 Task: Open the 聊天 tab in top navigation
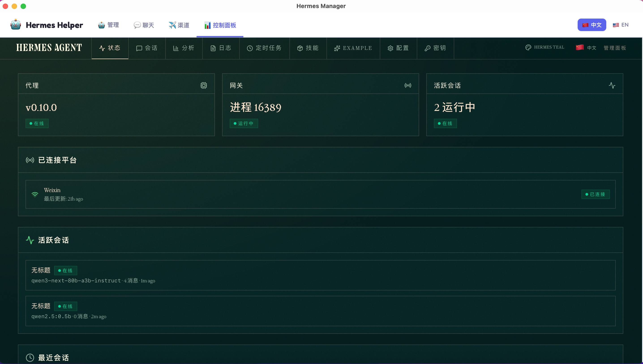click(144, 25)
